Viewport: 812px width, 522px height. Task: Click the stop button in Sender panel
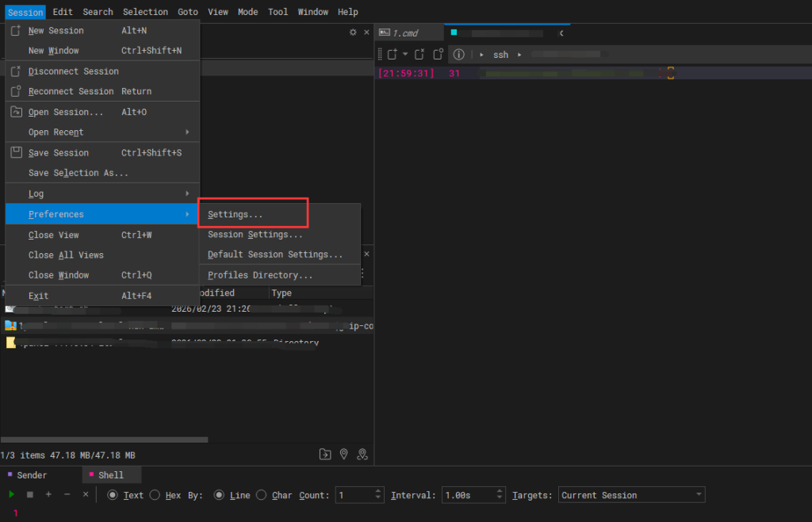30,495
